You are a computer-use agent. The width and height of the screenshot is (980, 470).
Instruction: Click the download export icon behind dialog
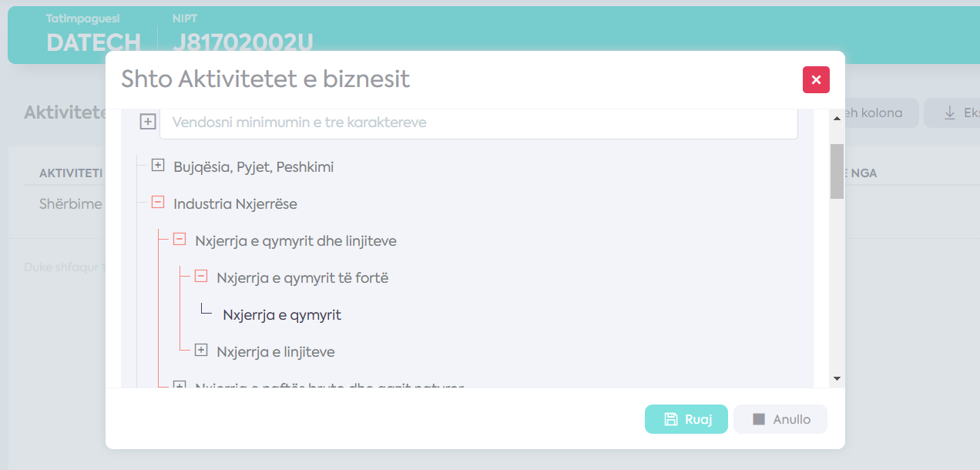coord(949,113)
